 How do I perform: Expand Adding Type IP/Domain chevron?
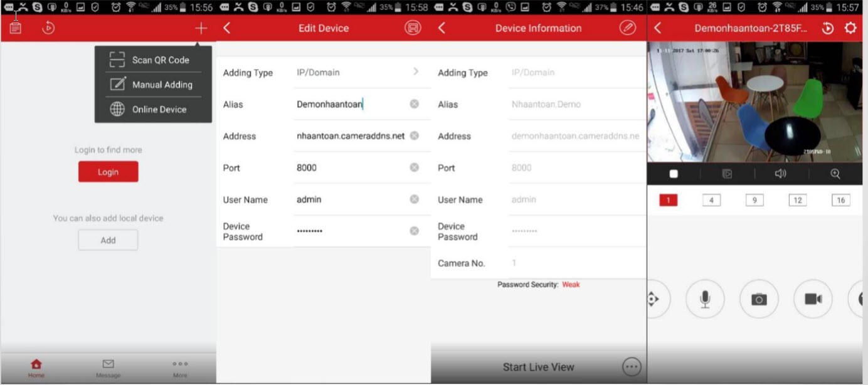[415, 72]
